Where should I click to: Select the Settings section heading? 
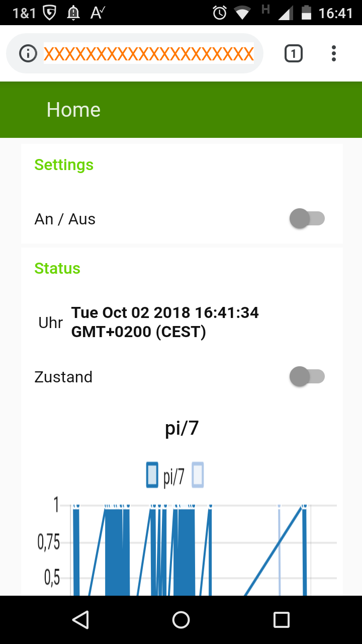64,165
